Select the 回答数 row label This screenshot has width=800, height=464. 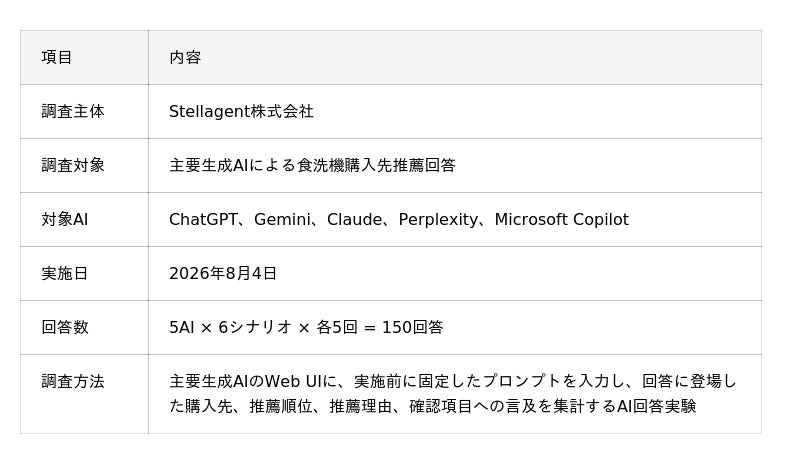65,327
